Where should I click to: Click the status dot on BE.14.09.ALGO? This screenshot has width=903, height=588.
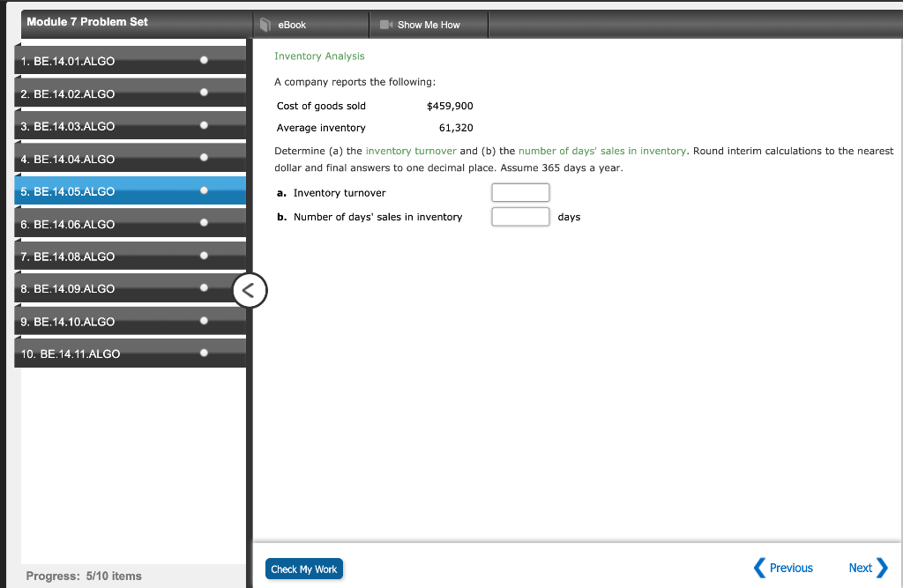(205, 287)
